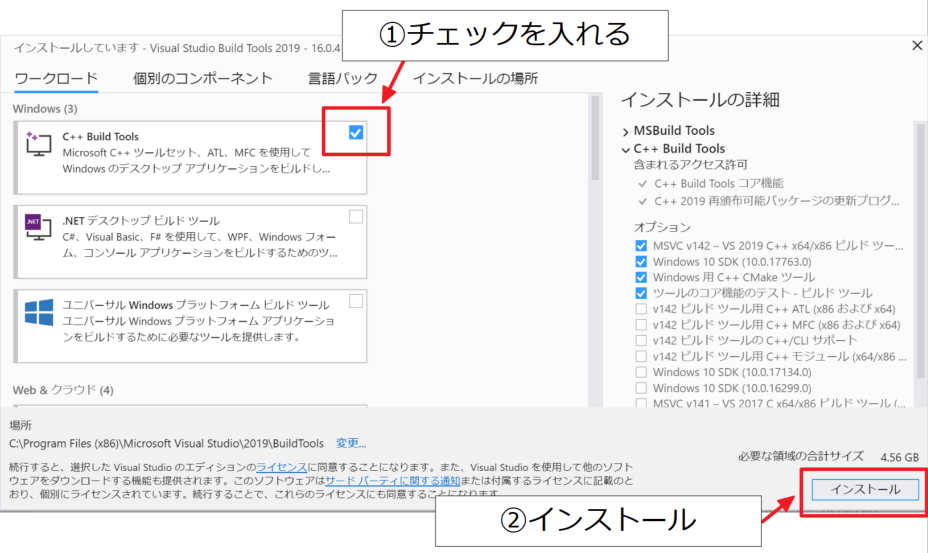Screen dimensions: 928x553
Task: Check the .NET デスクトップ ビルド ツール checkbox
Action: pyautogui.click(x=356, y=216)
